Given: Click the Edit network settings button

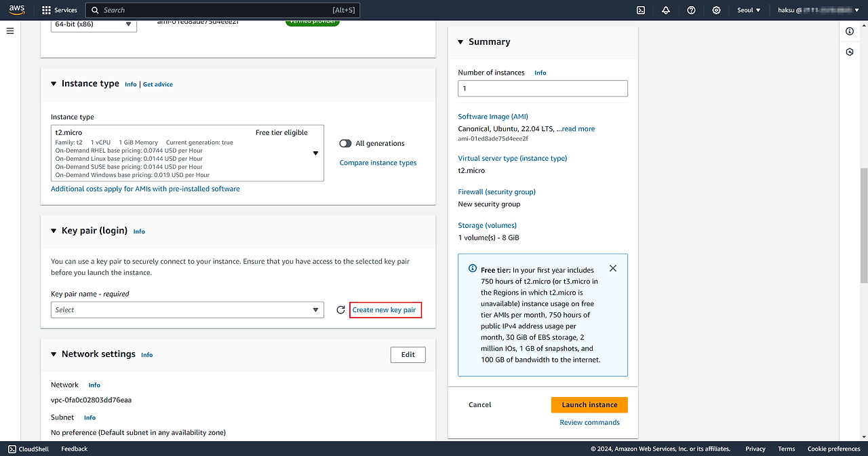Looking at the screenshot, I should pyautogui.click(x=408, y=354).
